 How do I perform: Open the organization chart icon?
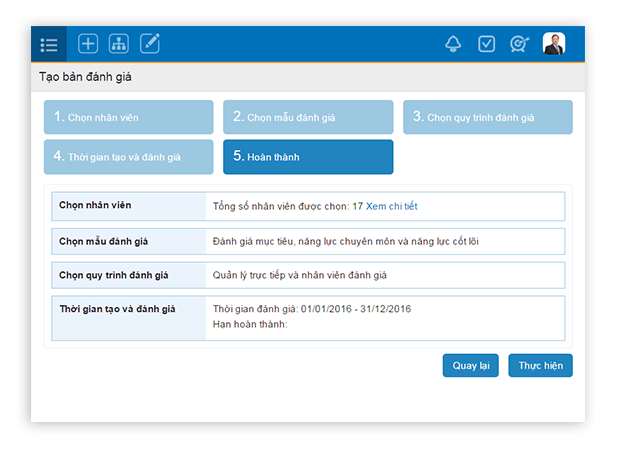pos(119,43)
